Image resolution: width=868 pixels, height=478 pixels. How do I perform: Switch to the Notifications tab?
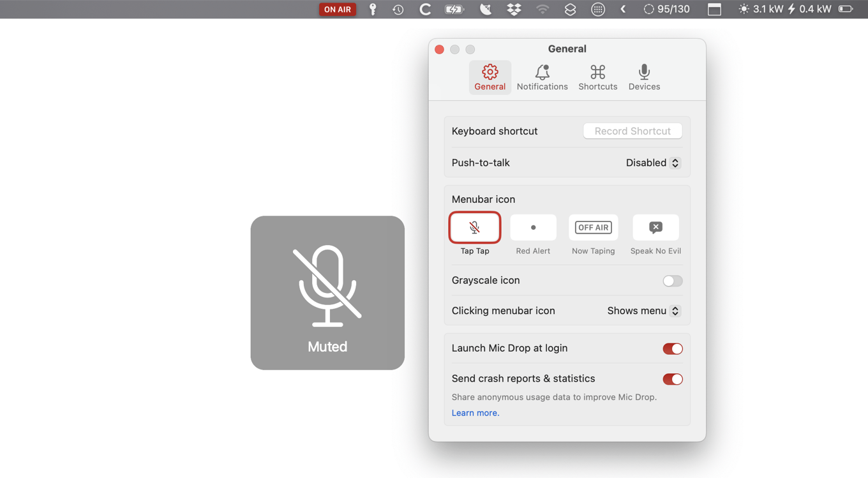click(x=542, y=77)
